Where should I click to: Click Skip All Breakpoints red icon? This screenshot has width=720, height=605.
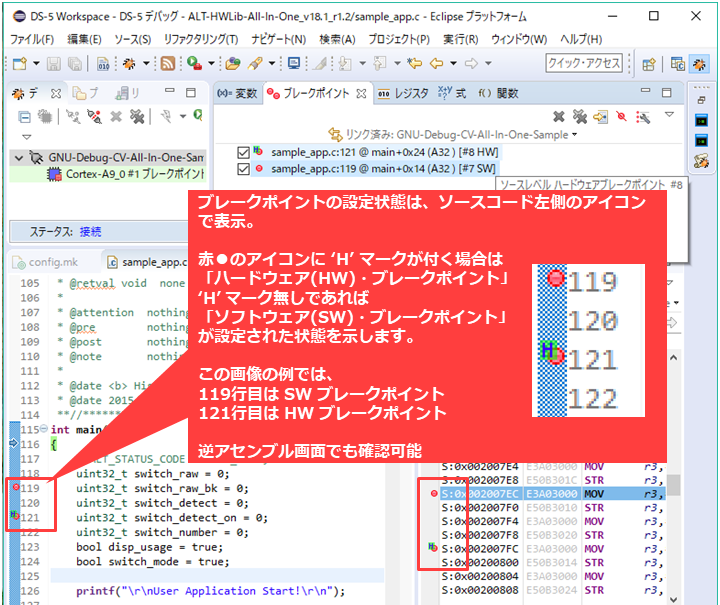(621, 117)
